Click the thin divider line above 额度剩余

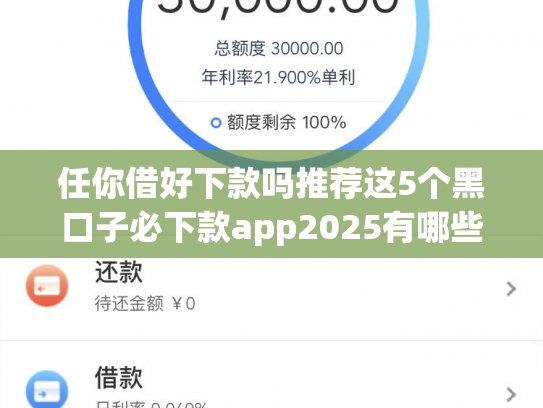click(x=279, y=101)
